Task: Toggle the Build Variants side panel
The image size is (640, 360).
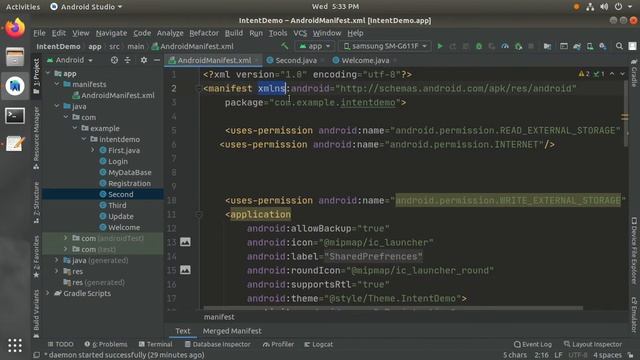Action: click(36, 313)
